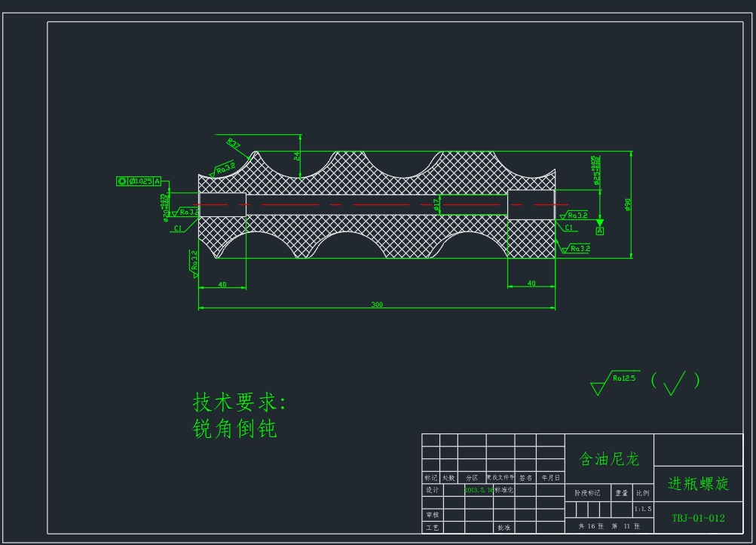Select the 含油尼龙 material label
This screenshot has height=545, width=756.
pos(609,458)
